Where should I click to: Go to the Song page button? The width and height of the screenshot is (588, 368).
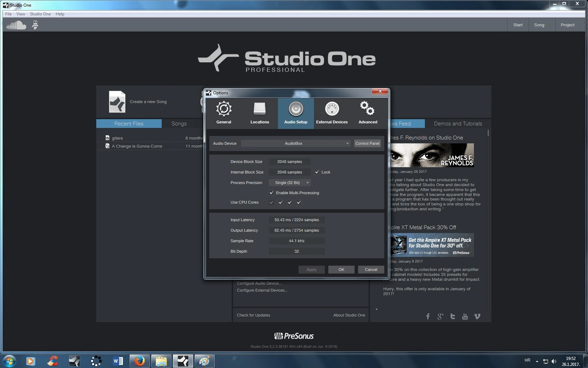point(539,25)
